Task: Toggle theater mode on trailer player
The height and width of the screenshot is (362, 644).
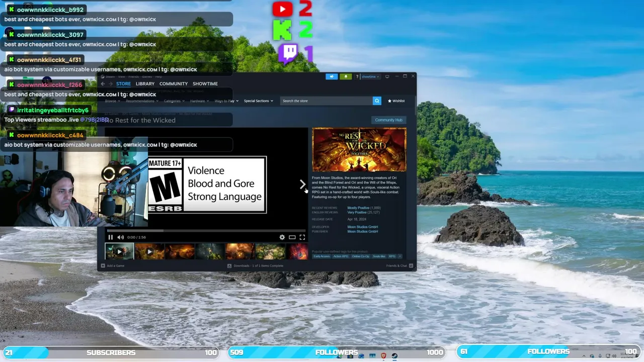Action: click(292, 237)
